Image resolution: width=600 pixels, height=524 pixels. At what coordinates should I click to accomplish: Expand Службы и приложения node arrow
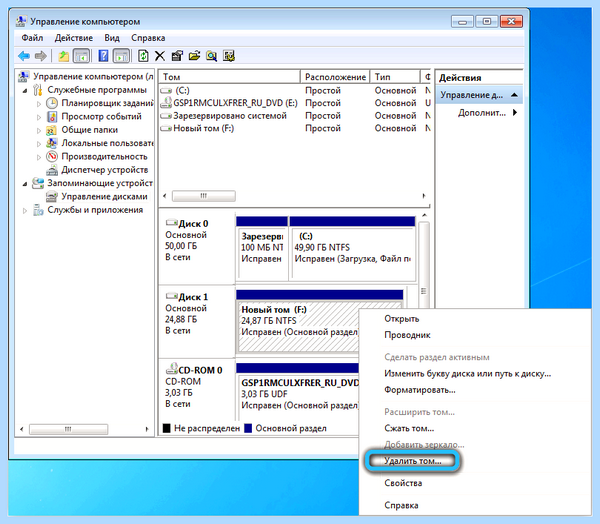(25, 211)
